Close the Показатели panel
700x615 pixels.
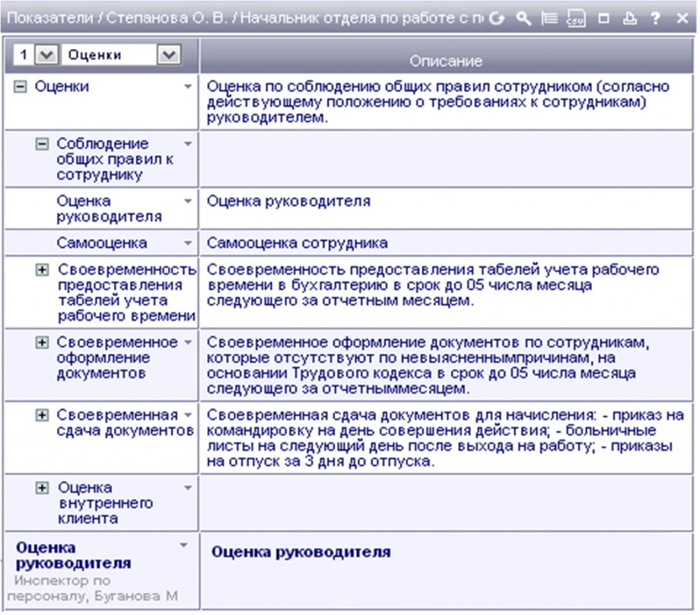click(x=682, y=18)
